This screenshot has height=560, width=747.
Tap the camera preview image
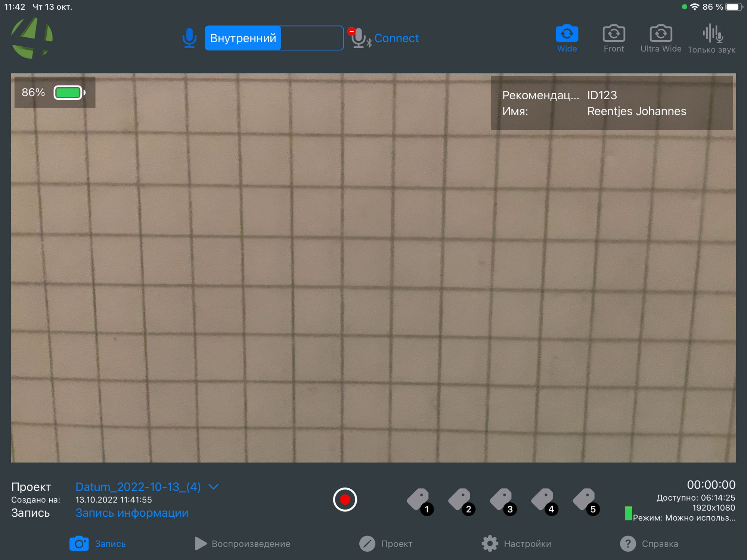[373, 268]
